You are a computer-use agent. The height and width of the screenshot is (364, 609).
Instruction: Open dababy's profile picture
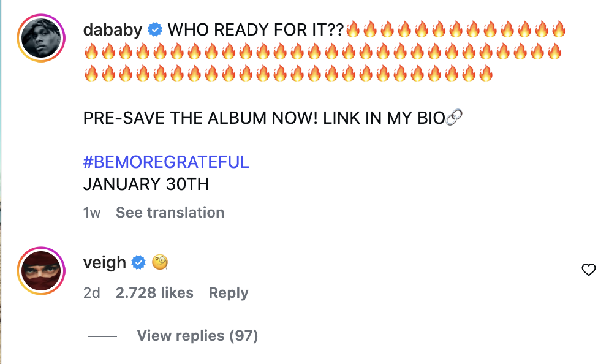point(42,38)
